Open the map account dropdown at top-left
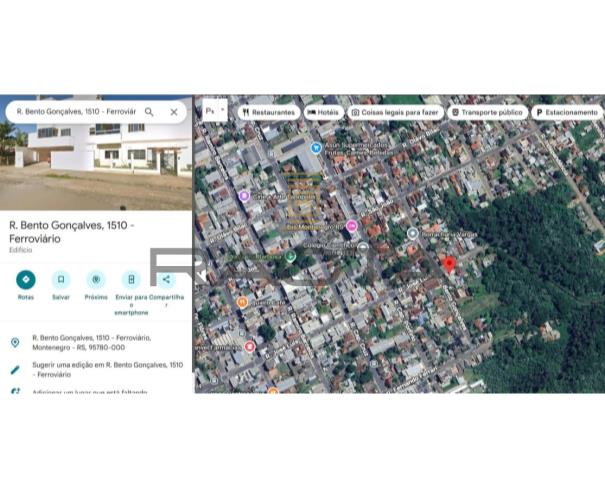Viewport: 605px width, 487px height. click(x=215, y=111)
